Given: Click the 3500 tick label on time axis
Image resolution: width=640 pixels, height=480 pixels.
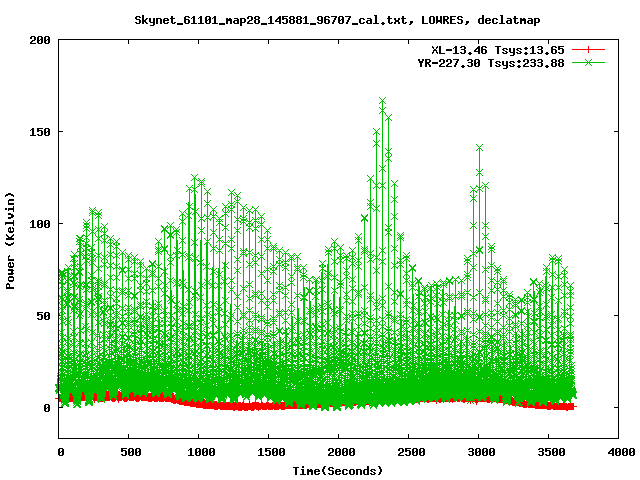Looking at the screenshot, I should point(548,452).
